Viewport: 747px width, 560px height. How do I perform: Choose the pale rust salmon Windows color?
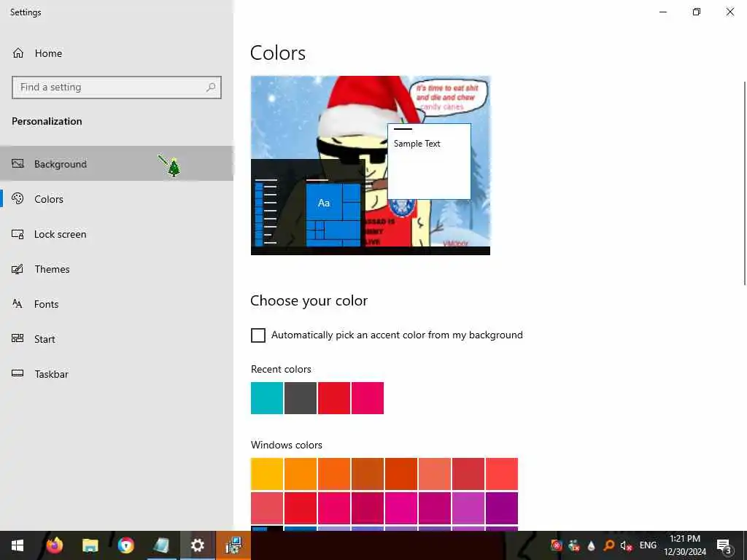[x=435, y=474]
